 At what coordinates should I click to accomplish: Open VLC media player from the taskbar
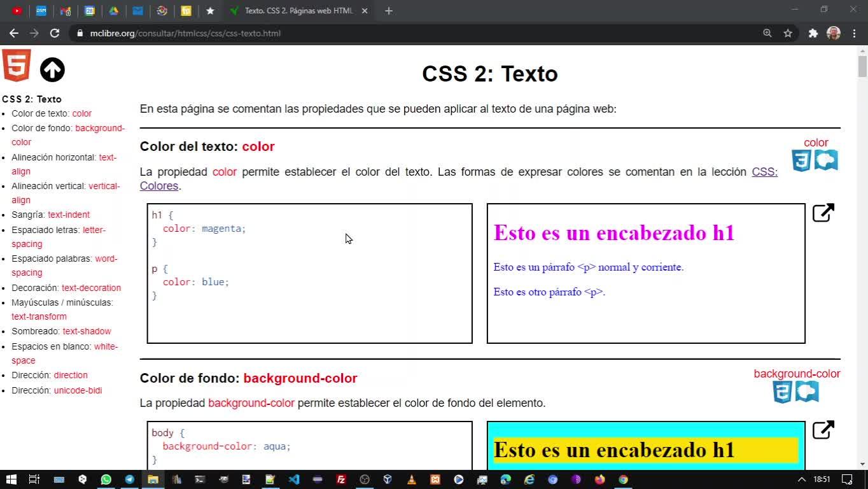pos(412,479)
